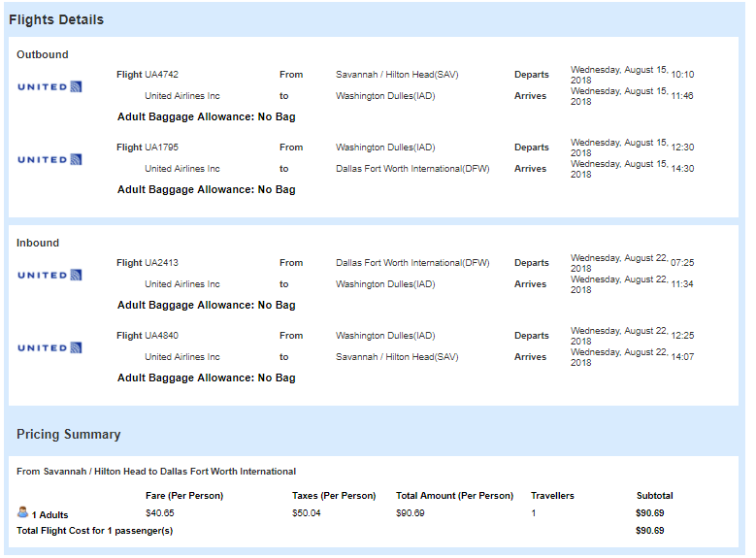
Task: Click the United logo beside flight UA1795
Action: click(49, 159)
